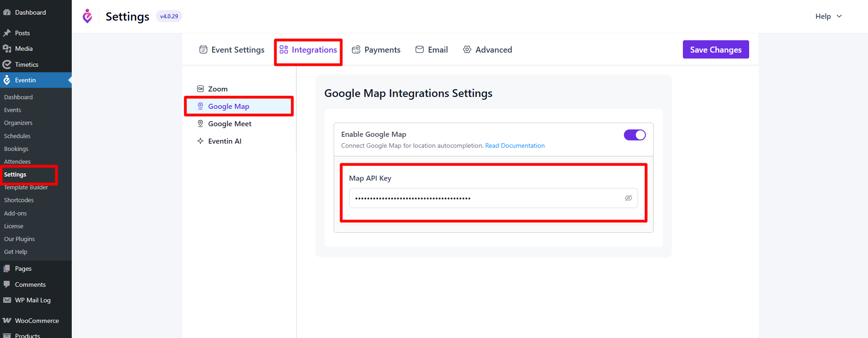Viewport: 868px width, 338px height.
Task: Select Google Map integration entry
Action: [239, 106]
